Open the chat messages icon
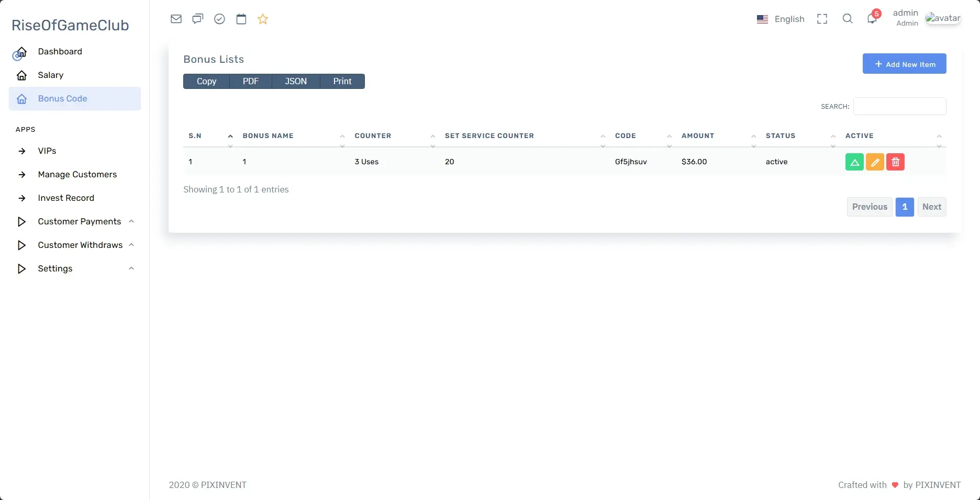The width and height of the screenshot is (980, 500). click(197, 19)
